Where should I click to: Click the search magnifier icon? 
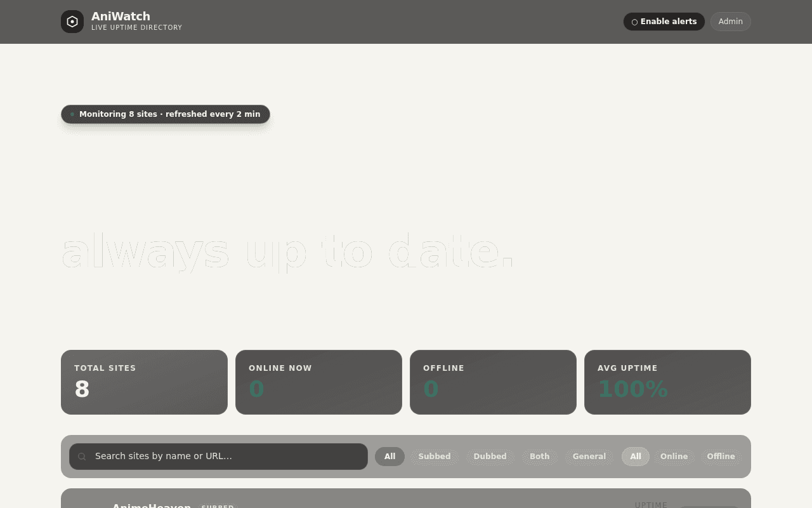click(82, 457)
